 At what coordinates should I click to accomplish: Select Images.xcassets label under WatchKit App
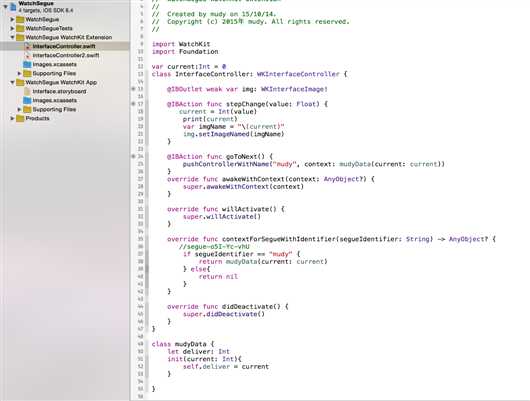(54, 100)
